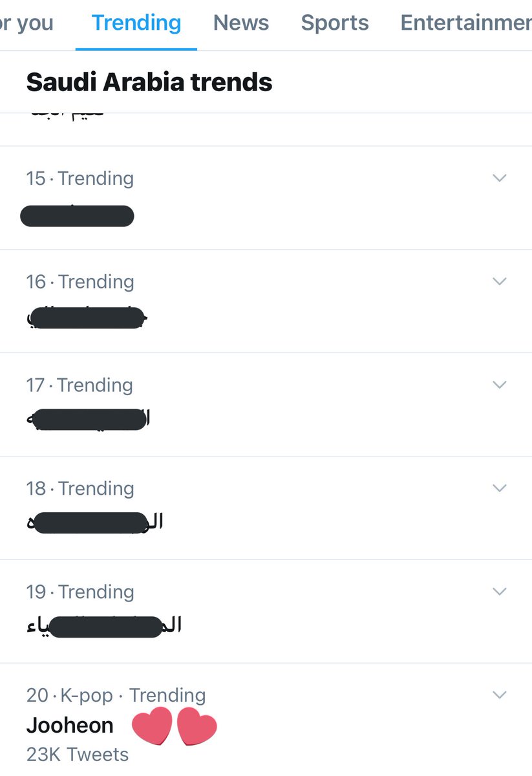Expand options chevron for trend 15

(499, 178)
